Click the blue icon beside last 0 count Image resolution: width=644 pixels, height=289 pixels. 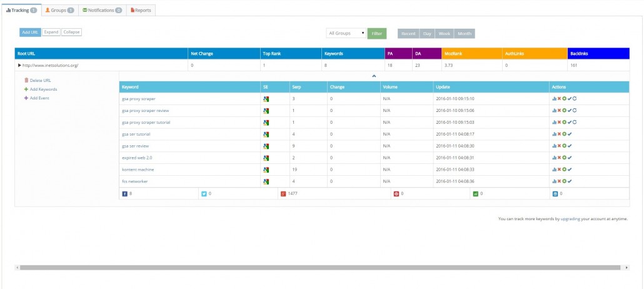click(x=555, y=194)
